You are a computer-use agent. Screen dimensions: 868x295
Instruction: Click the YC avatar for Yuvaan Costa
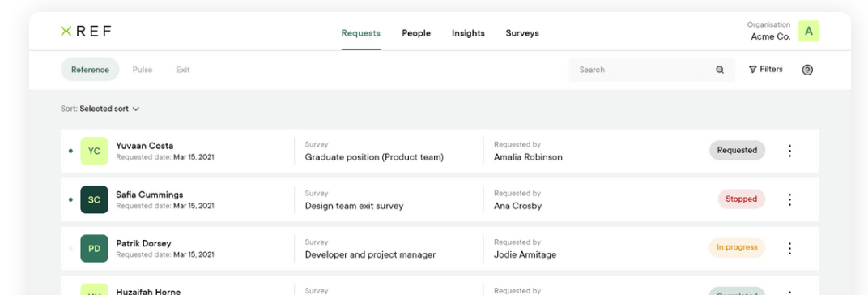94,151
